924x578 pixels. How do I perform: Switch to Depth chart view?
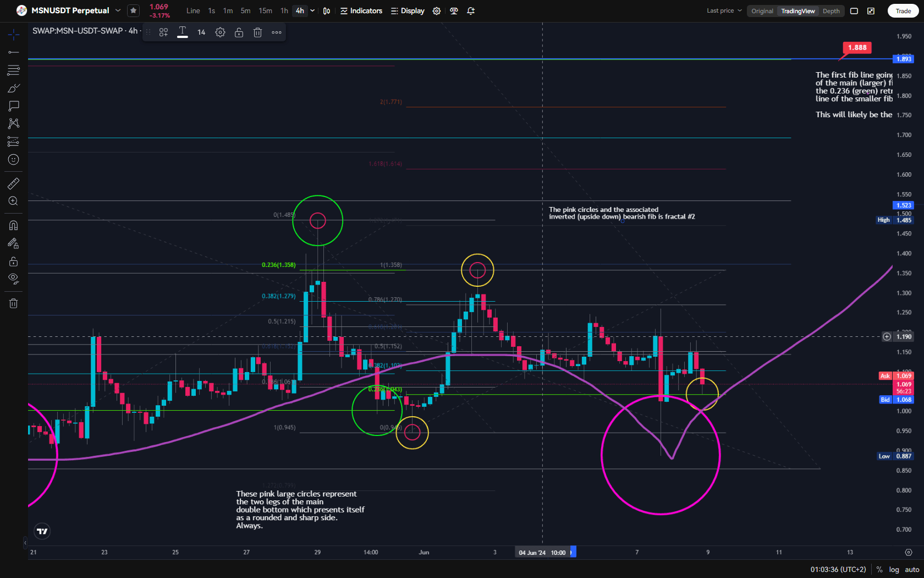(x=831, y=11)
